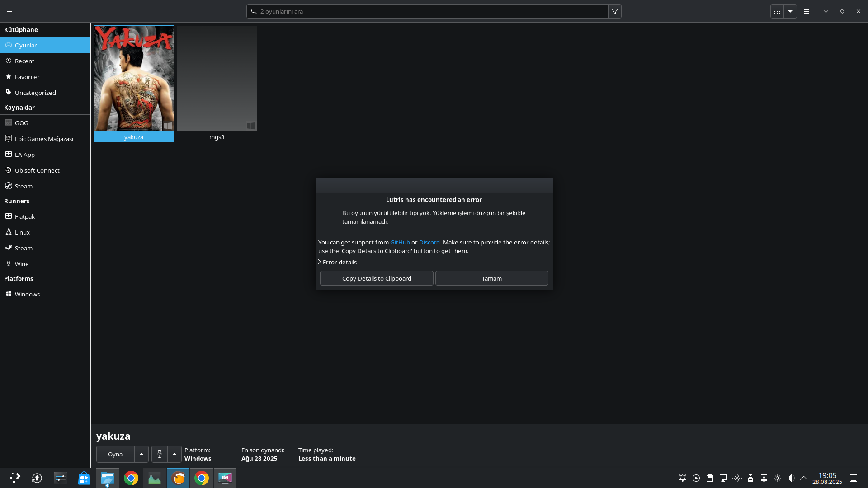Viewport: 868px width, 488px height.
Task: Click the show desktop button
Action: coord(854,478)
